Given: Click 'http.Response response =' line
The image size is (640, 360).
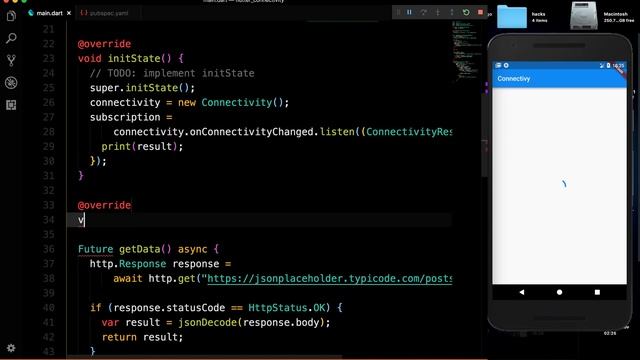Looking at the screenshot, I should (x=160, y=264).
